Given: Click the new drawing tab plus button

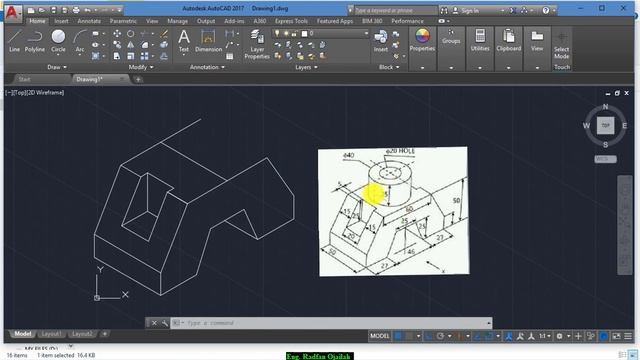Looking at the screenshot, I should [x=138, y=79].
